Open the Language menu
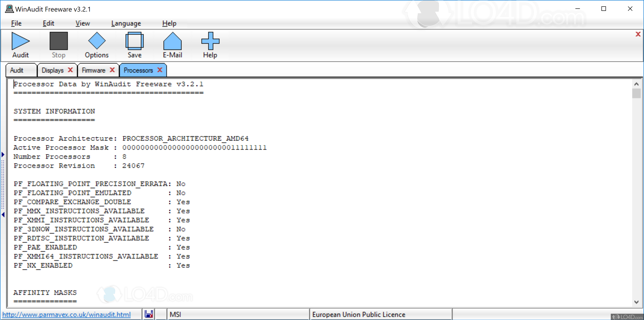The width and height of the screenshot is (644, 320). point(126,23)
